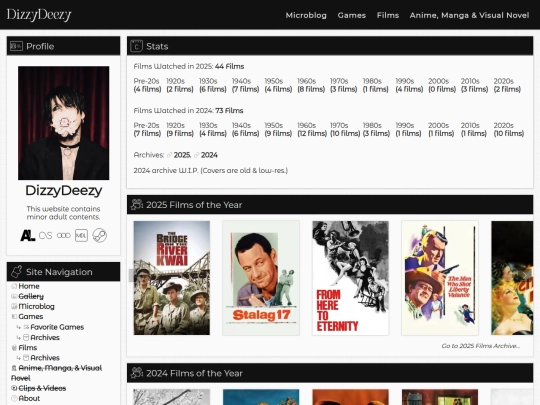Click the 2025 row '1960s (8 films)' stat

point(311,85)
